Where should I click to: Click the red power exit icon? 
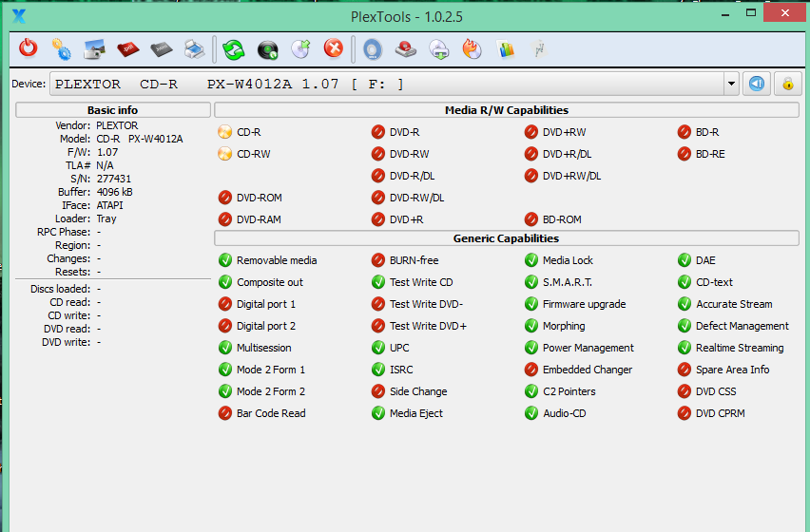29,48
